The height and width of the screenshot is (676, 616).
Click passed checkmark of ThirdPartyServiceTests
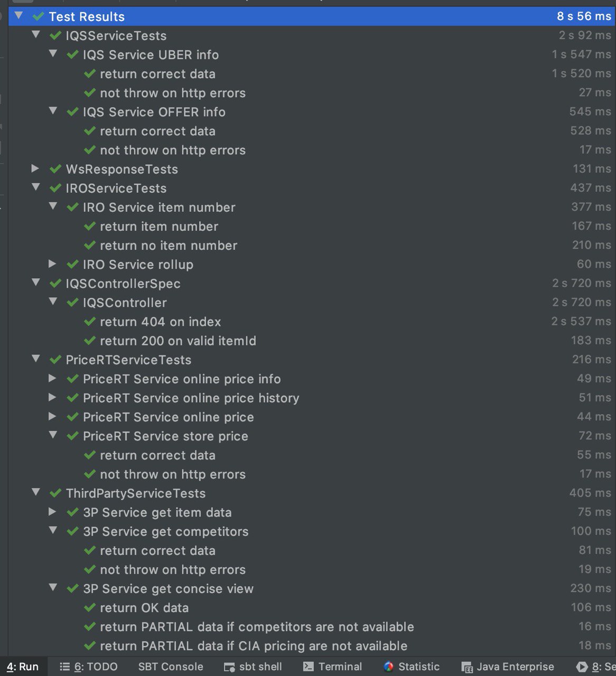(x=55, y=493)
